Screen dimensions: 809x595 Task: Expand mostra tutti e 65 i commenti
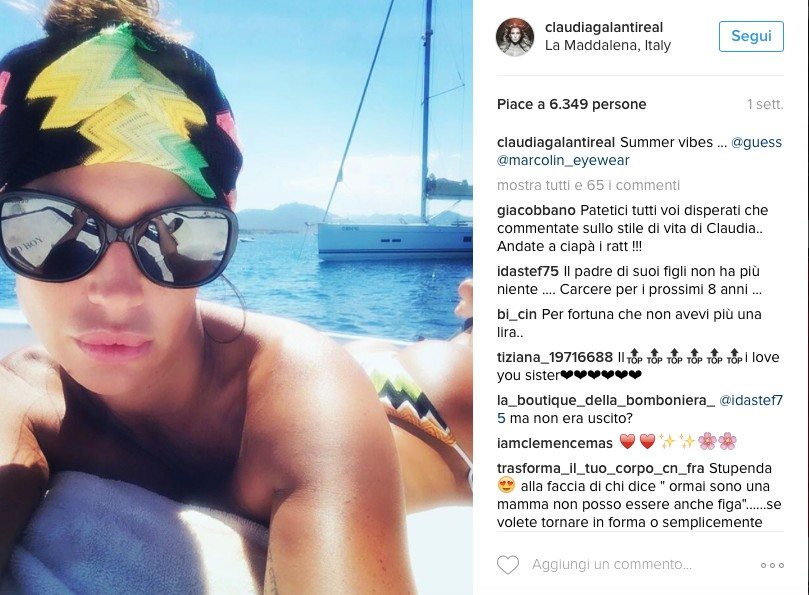click(588, 185)
